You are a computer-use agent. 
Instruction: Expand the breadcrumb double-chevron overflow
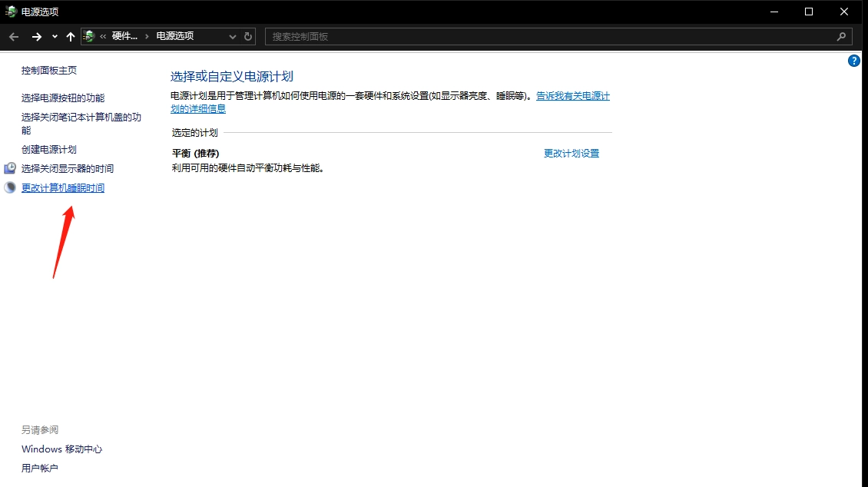[103, 37]
